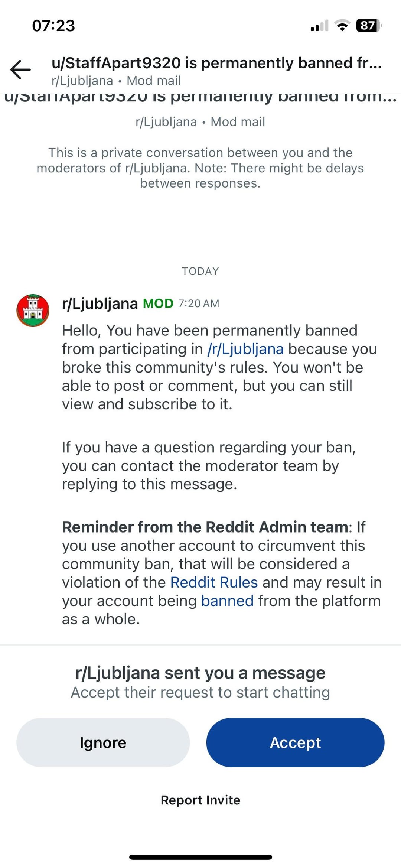Open the /r/Ljubljana link in message
This screenshot has height=868, width=401.
coord(245,349)
